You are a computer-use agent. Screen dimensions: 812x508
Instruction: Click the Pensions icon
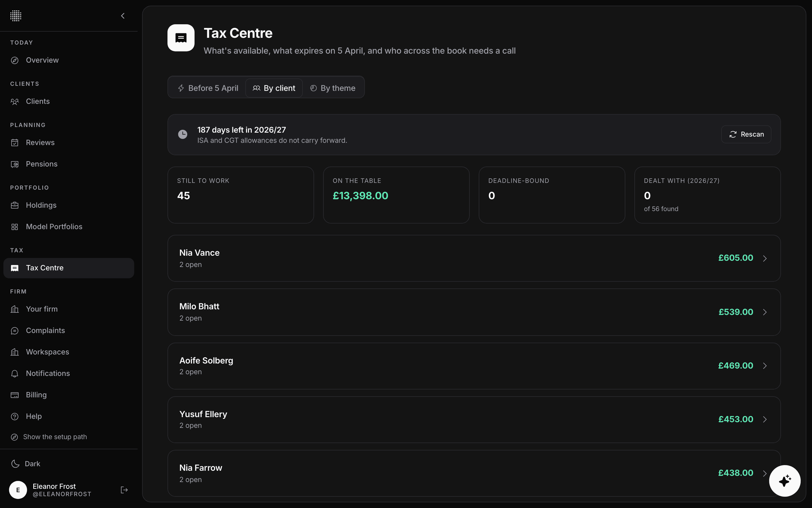tap(15, 164)
